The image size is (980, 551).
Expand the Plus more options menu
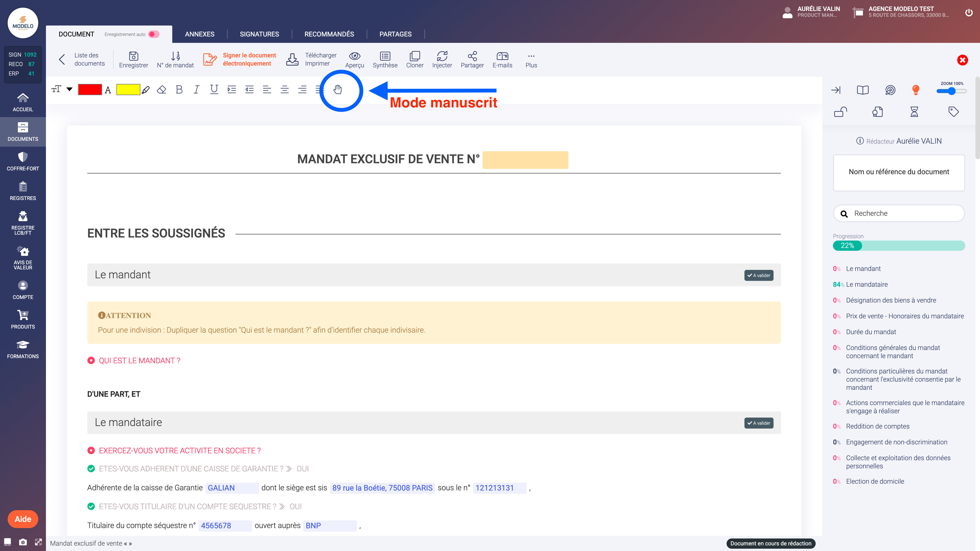click(531, 59)
